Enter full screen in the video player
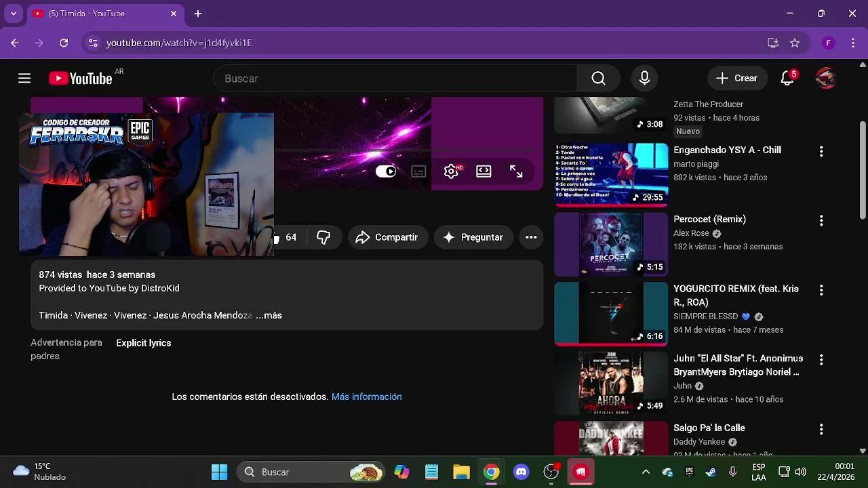 click(x=516, y=171)
